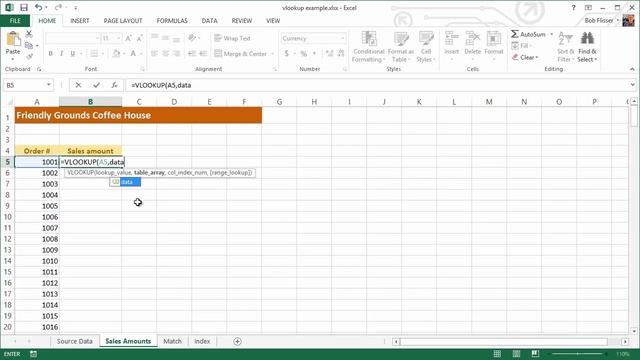Open the REVIEW ribbon tab
The width and height of the screenshot is (640, 360).
(242, 20)
